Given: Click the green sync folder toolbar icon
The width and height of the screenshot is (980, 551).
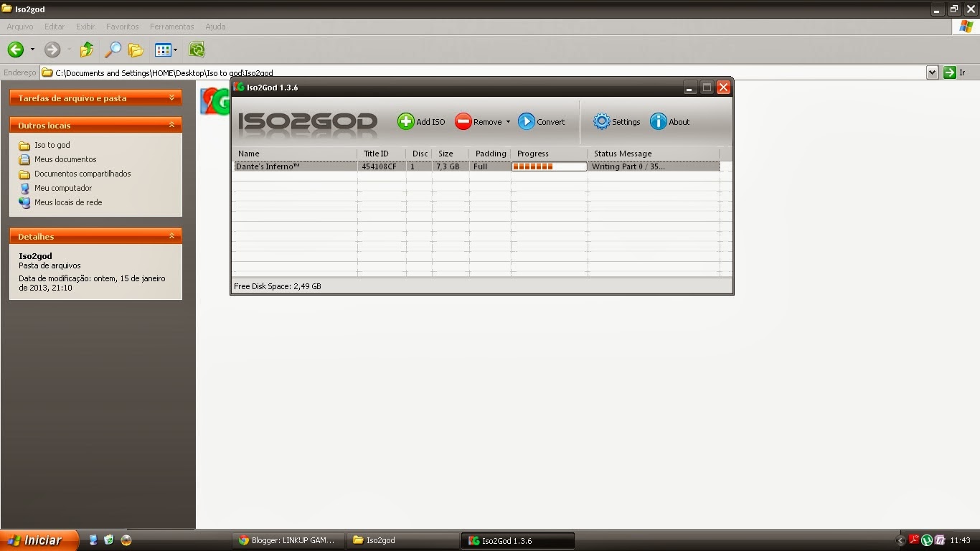Looking at the screenshot, I should (197, 50).
